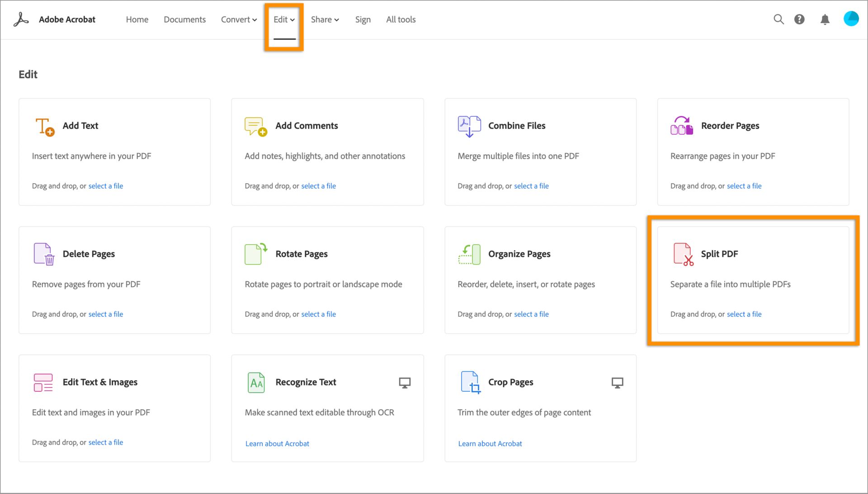Screen dimensions: 868x494
Task: Click select a file link in Add Comments
Action: pyautogui.click(x=318, y=185)
